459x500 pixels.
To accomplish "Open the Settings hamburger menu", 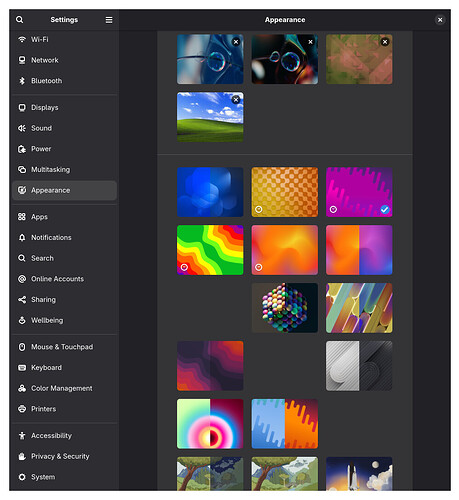I will (109, 20).
